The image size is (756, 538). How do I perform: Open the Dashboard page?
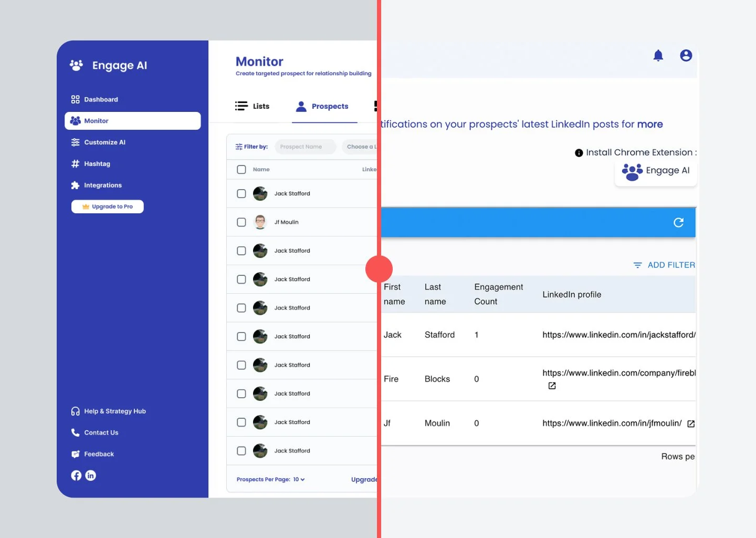pyautogui.click(x=95, y=99)
